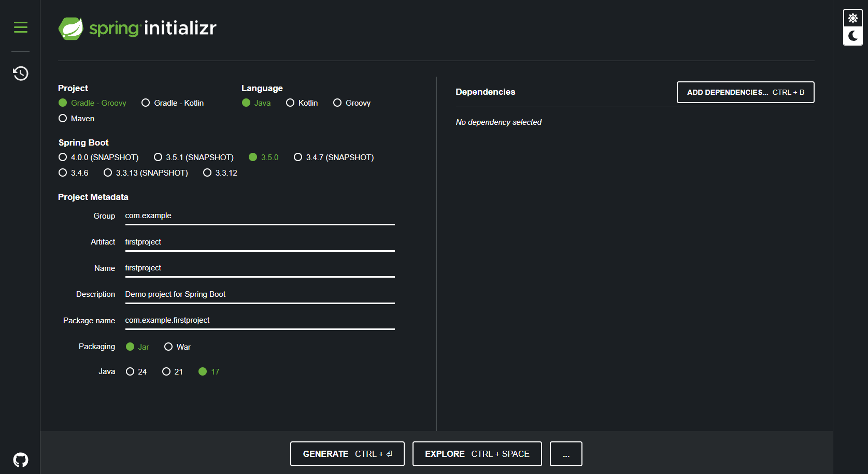Image resolution: width=868 pixels, height=474 pixels.
Task: Select Spring Boot 3.4.7 (SNAPSHOT)
Action: tap(334, 157)
